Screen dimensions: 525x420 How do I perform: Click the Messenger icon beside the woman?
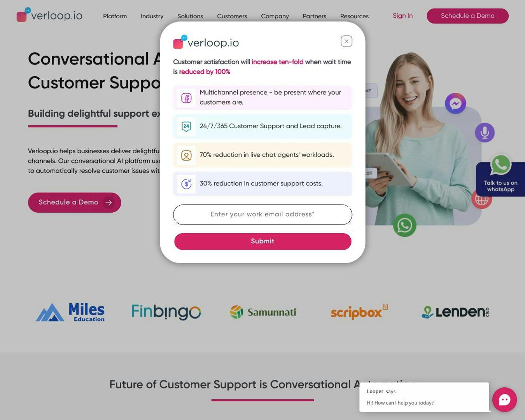(x=455, y=103)
